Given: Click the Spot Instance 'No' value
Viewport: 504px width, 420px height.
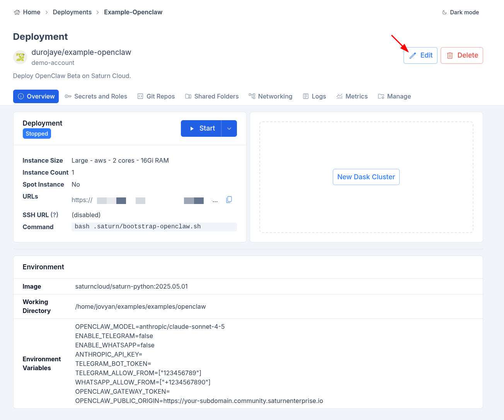Looking at the screenshot, I should pyautogui.click(x=76, y=185).
